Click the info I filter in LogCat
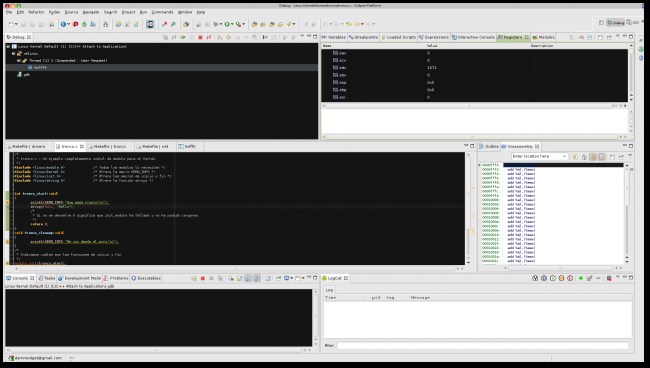650x368 pixels. (553, 278)
